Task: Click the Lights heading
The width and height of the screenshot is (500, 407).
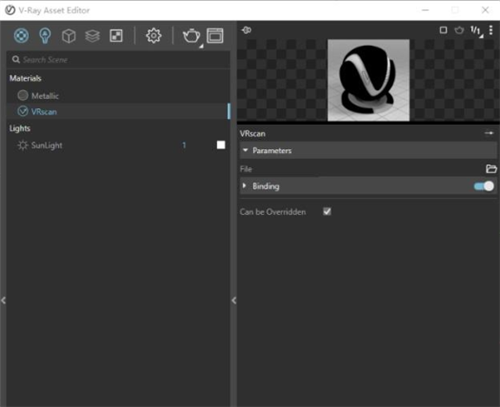Action: (20, 128)
